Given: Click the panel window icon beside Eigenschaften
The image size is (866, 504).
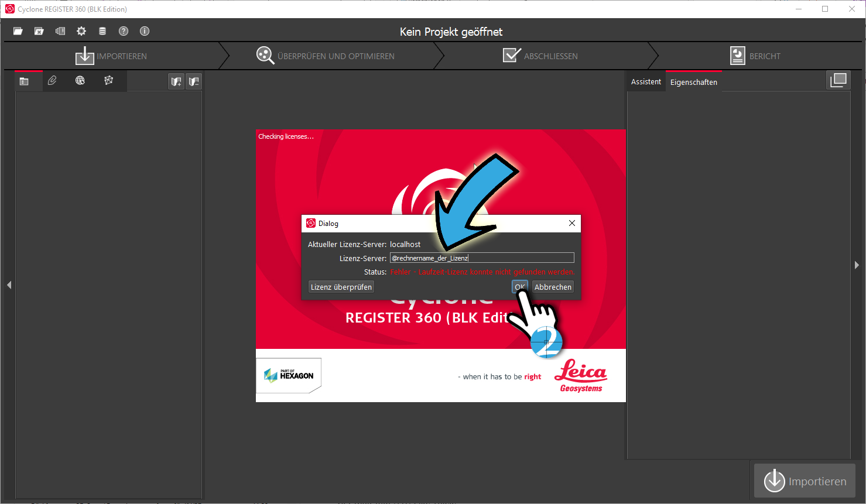Looking at the screenshot, I should pyautogui.click(x=838, y=80).
